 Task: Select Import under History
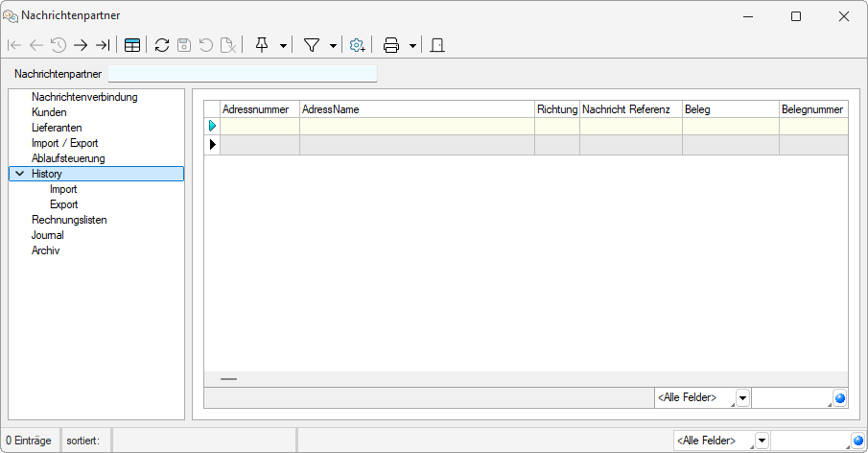pos(63,189)
